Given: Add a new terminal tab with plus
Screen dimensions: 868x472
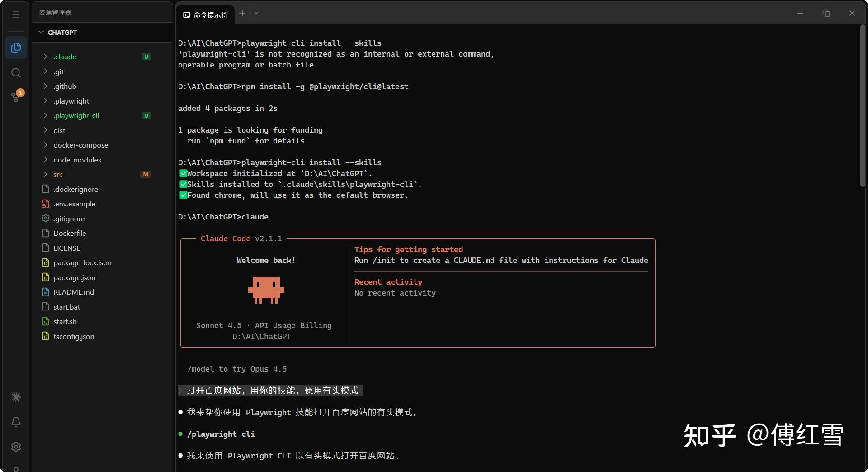Looking at the screenshot, I should [x=242, y=13].
